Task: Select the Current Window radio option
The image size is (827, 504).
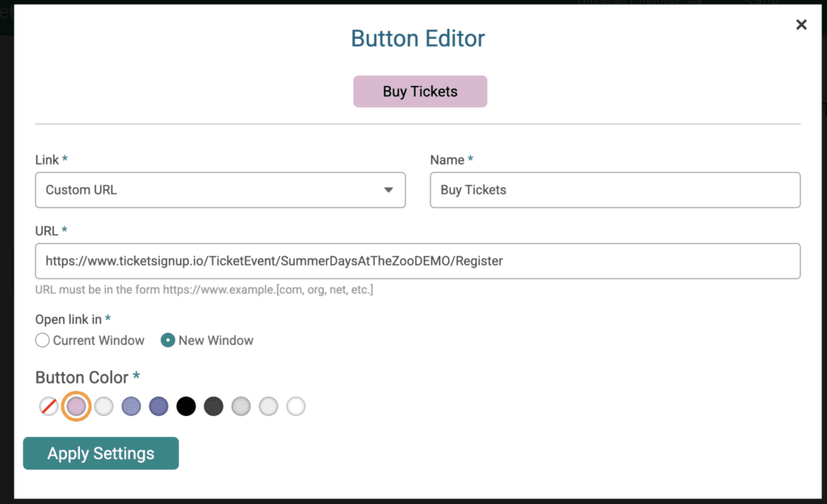Action: coord(43,340)
